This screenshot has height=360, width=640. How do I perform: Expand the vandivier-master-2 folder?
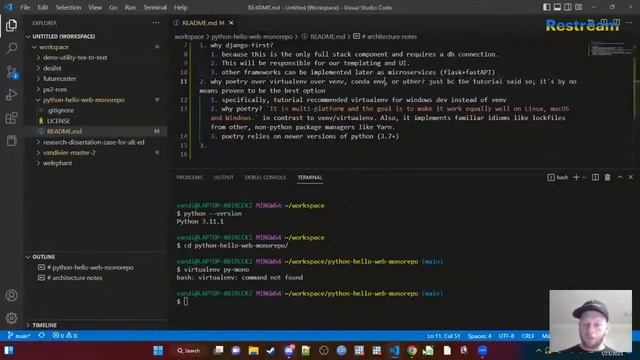69,152
